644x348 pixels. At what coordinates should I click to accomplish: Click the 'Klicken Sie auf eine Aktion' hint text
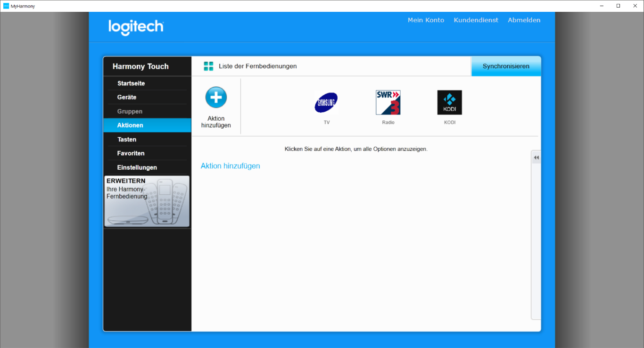(356, 149)
